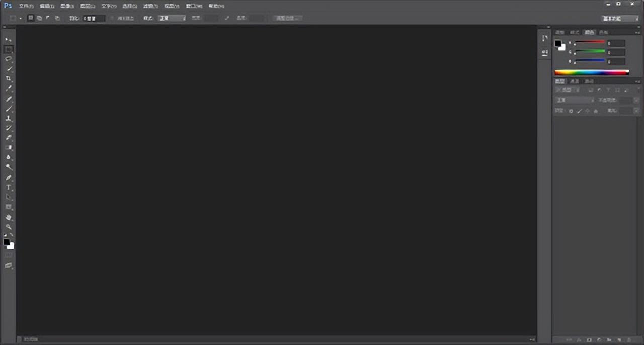Open the Layers panel menu
The width and height of the screenshot is (644, 345).
pyautogui.click(x=637, y=81)
